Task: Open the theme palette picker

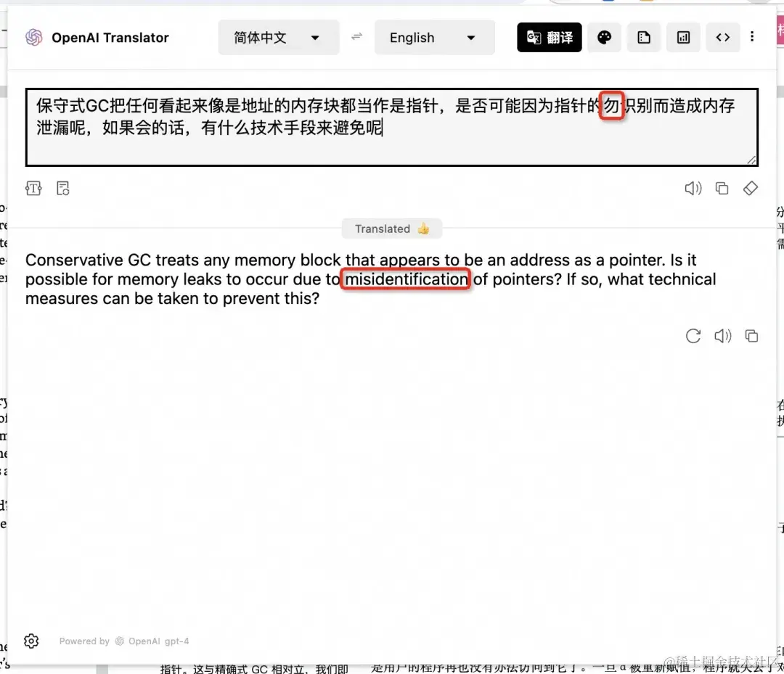Action: tap(605, 37)
